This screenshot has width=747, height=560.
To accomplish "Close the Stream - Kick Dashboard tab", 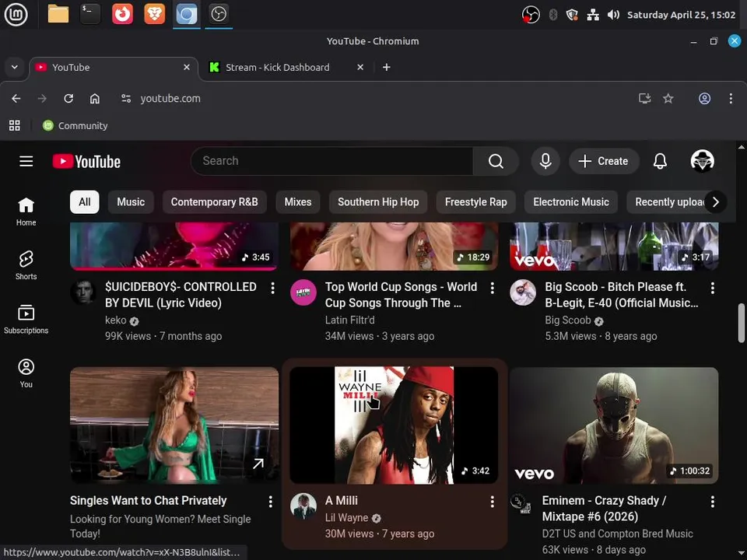I will [360, 68].
